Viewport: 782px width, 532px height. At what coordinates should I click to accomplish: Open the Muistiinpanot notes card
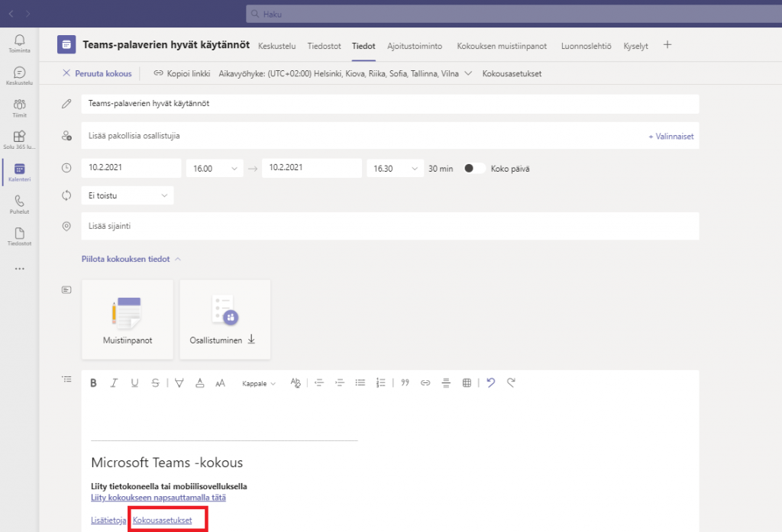coord(128,319)
